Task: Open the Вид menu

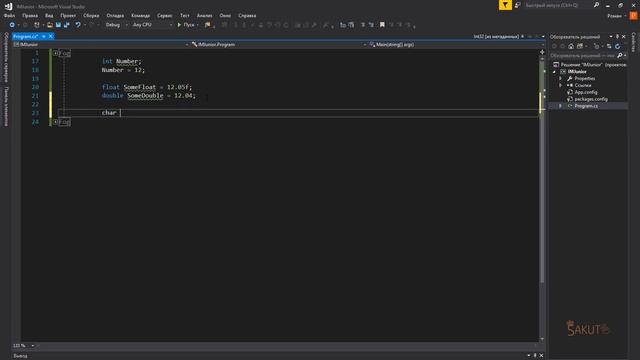Action: coord(49,16)
